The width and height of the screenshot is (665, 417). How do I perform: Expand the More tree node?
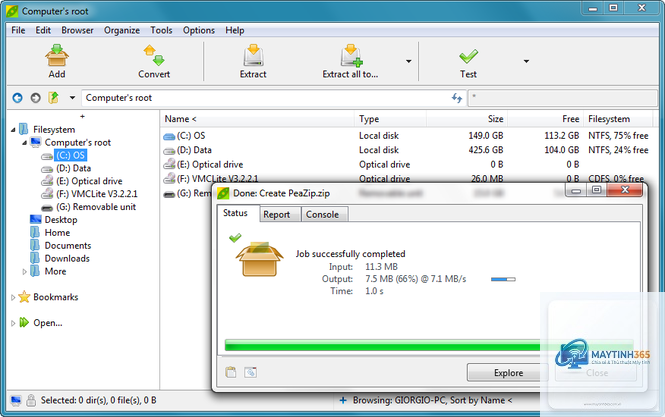tap(24, 271)
